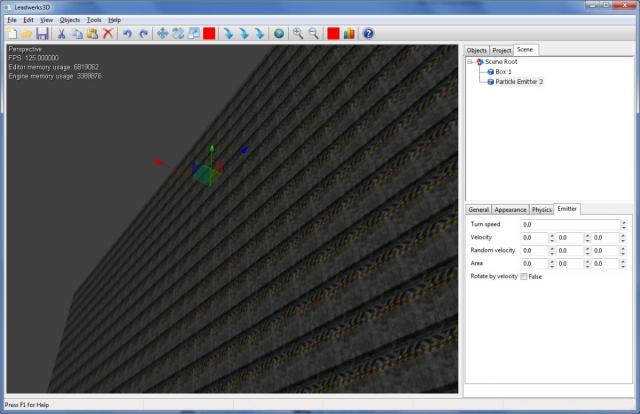
Task: Select the Rotate tool icon
Action: pos(178,33)
